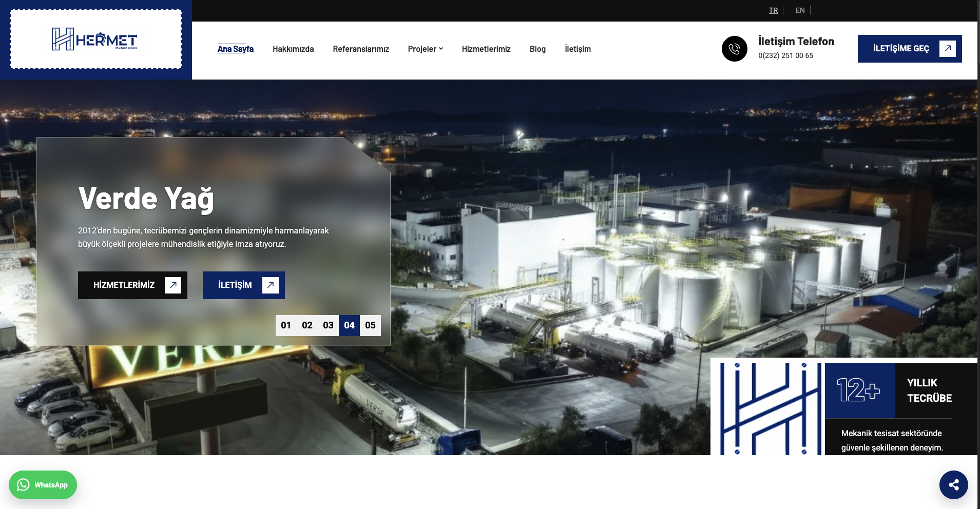Screen dimensions: 980x509
Task: Select slide 02 in the slider
Action: click(x=307, y=325)
